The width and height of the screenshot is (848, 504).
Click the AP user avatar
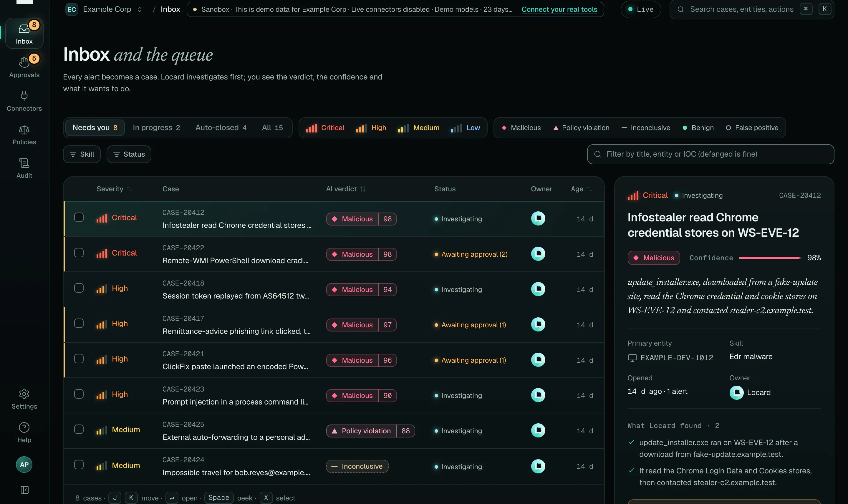(24, 464)
